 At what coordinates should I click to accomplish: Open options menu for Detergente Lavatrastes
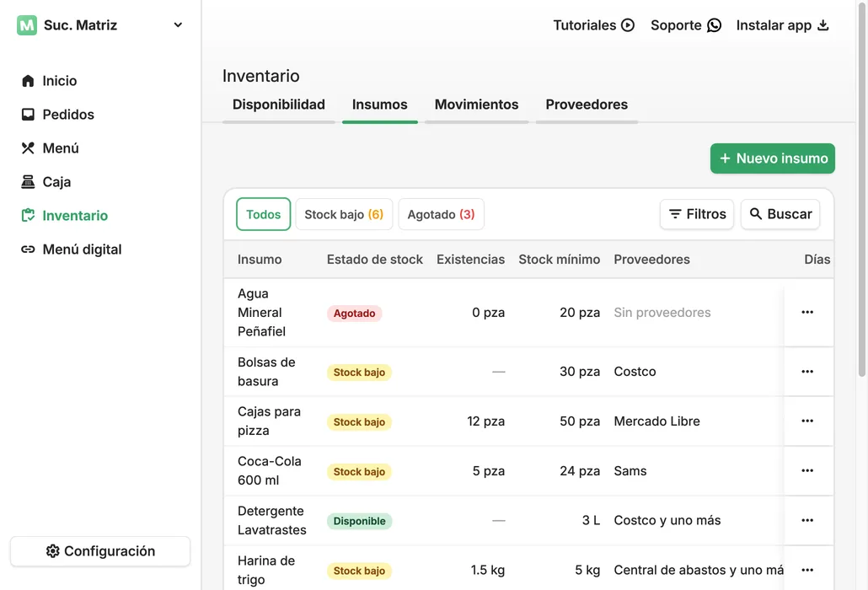(x=807, y=520)
